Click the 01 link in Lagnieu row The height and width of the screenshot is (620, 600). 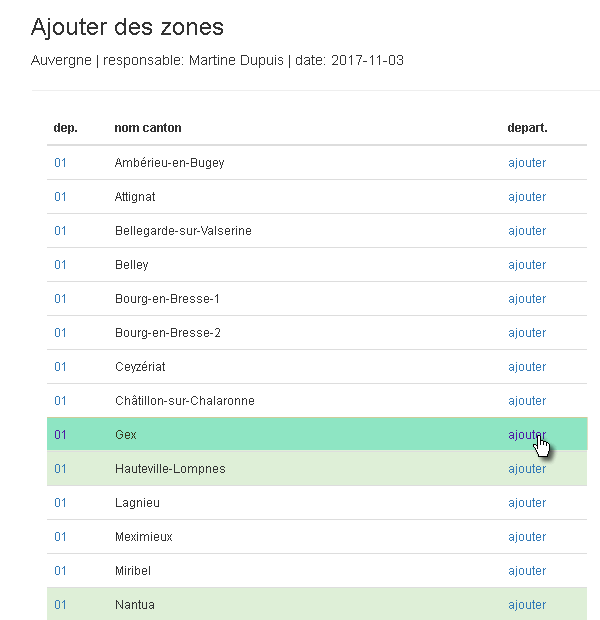click(x=60, y=503)
